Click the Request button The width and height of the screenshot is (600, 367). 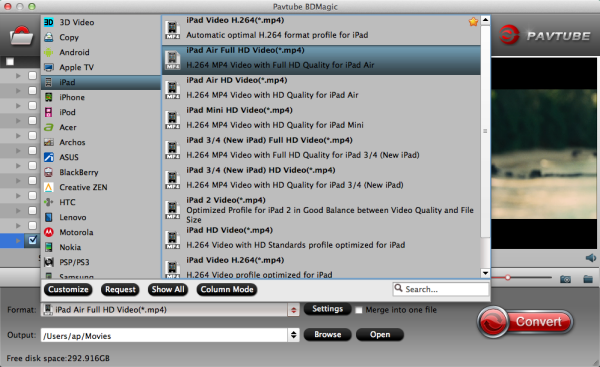tap(120, 289)
